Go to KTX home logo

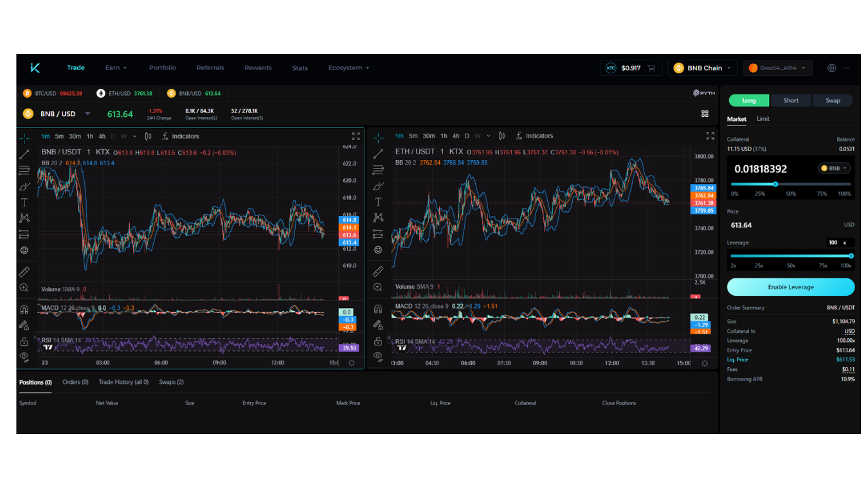click(35, 68)
